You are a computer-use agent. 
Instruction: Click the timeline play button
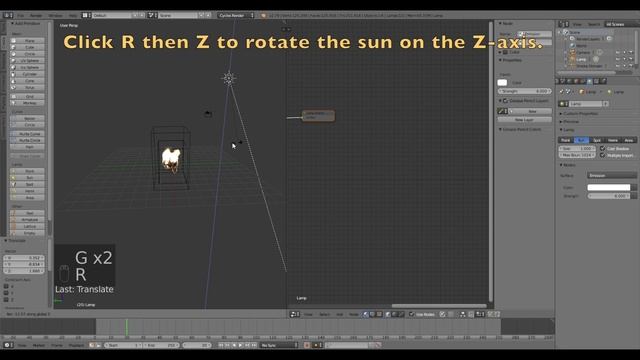240,345
